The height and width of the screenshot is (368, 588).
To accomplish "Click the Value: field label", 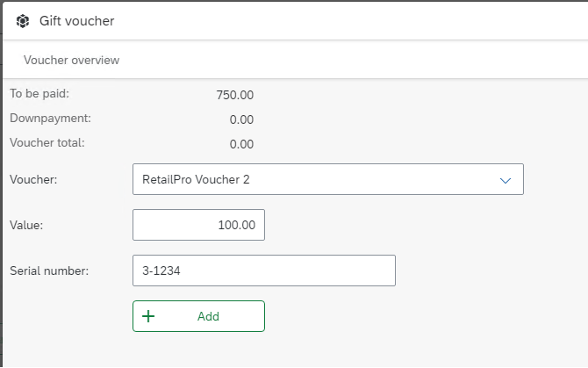I will 26,225.
